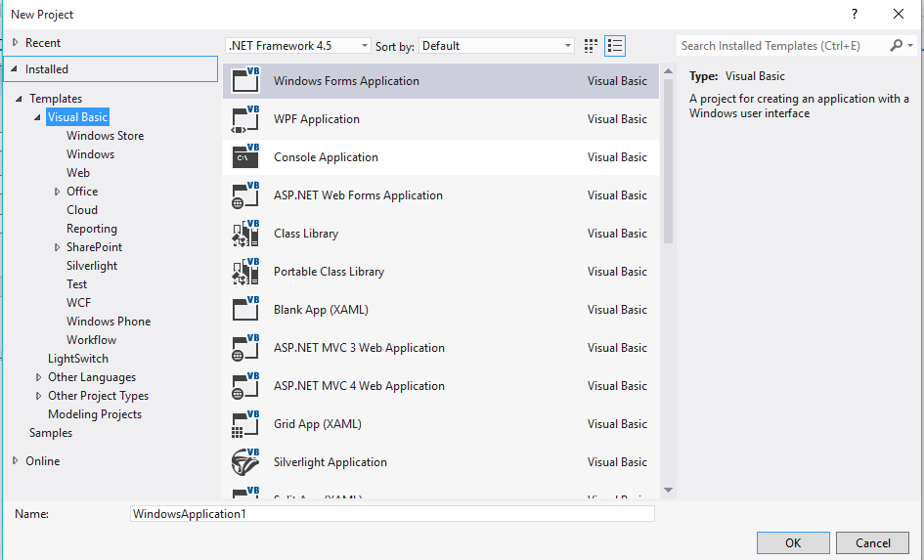Open the Sort by Default dropdown
The height and width of the screenshot is (560, 924).
tap(497, 46)
